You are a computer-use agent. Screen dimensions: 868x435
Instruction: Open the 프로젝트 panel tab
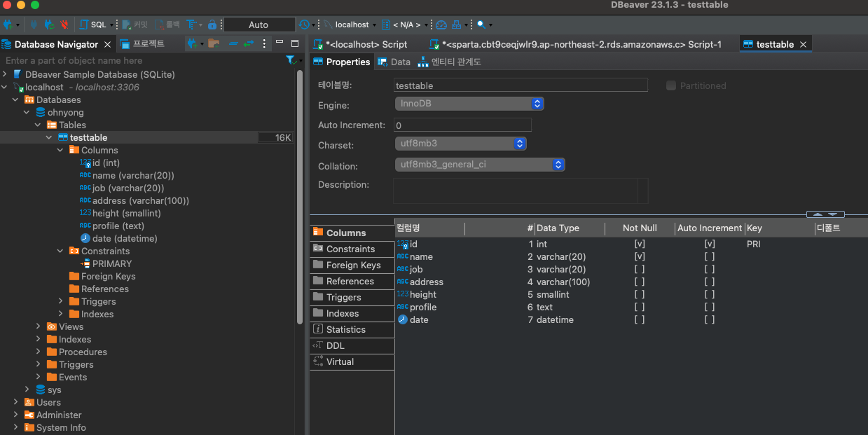(143, 43)
